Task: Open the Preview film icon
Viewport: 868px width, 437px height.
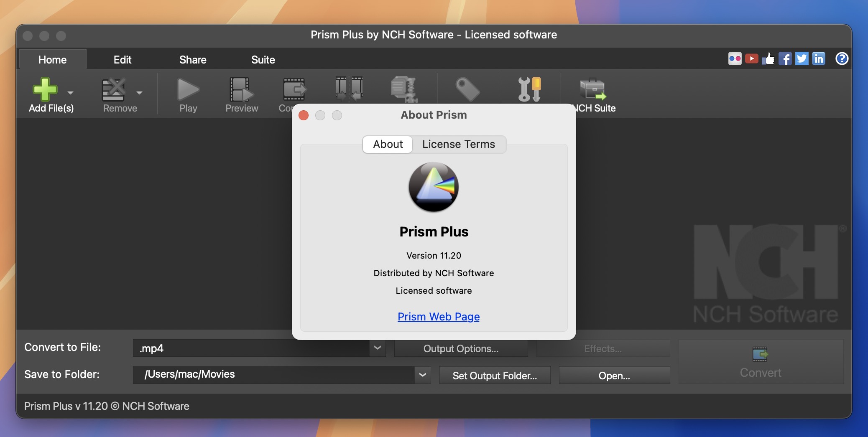Action: pos(241,89)
